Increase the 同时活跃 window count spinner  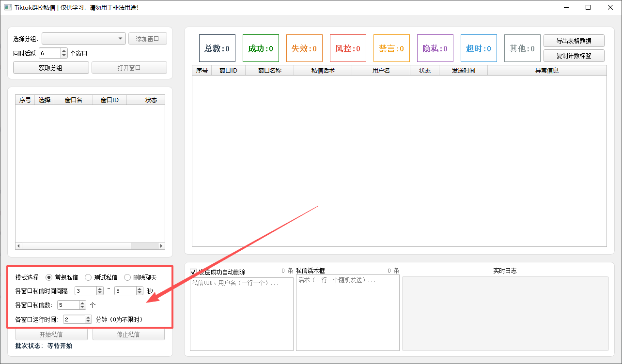(64, 51)
